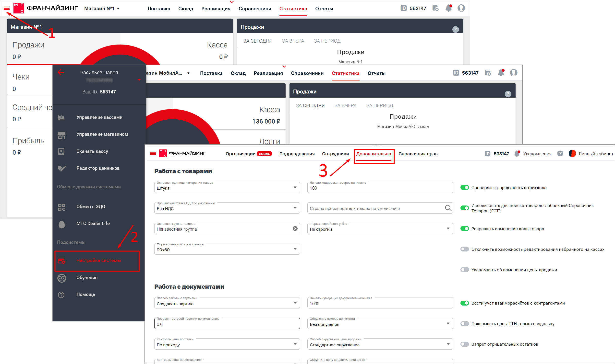Click the help icon in the middle Продажи panel
615x364 pixels.
coord(508,94)
